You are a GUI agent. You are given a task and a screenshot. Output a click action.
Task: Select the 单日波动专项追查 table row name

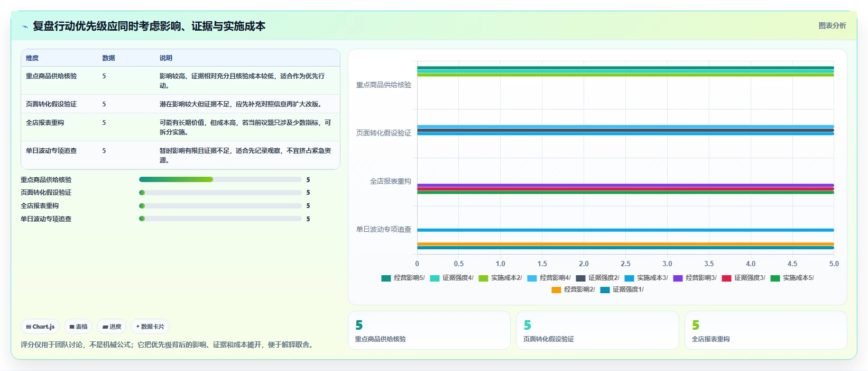(51, 151)
